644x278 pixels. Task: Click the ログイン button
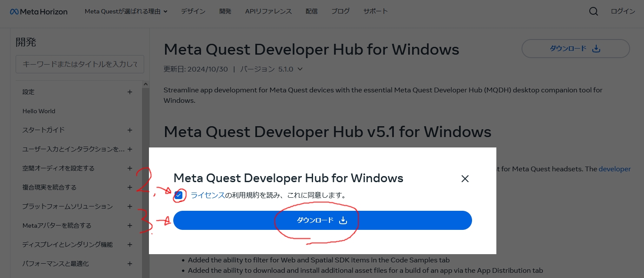pyautogui.click(x=622, y=11)
